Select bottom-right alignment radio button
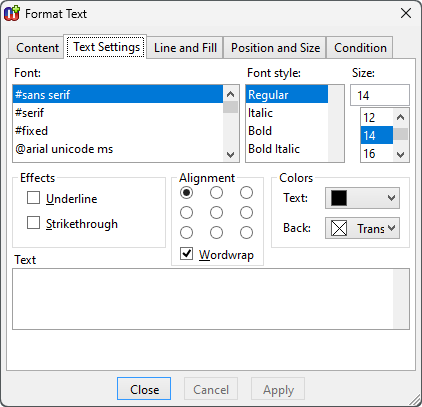The height and width of the screenshot is (407, 422). click(246, 233)
